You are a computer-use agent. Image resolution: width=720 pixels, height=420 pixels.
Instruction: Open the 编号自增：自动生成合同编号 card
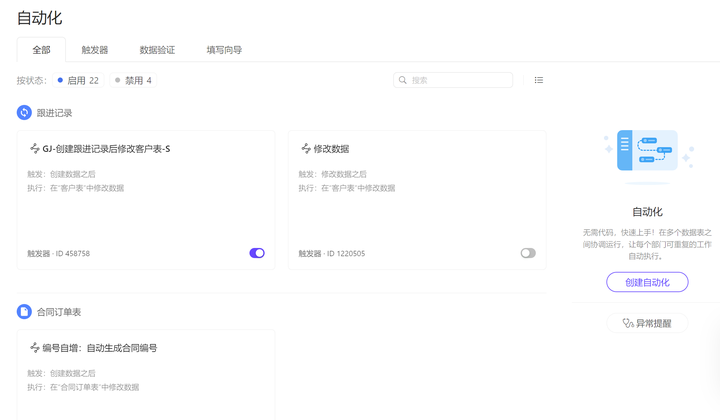click(x=146, y=375)
